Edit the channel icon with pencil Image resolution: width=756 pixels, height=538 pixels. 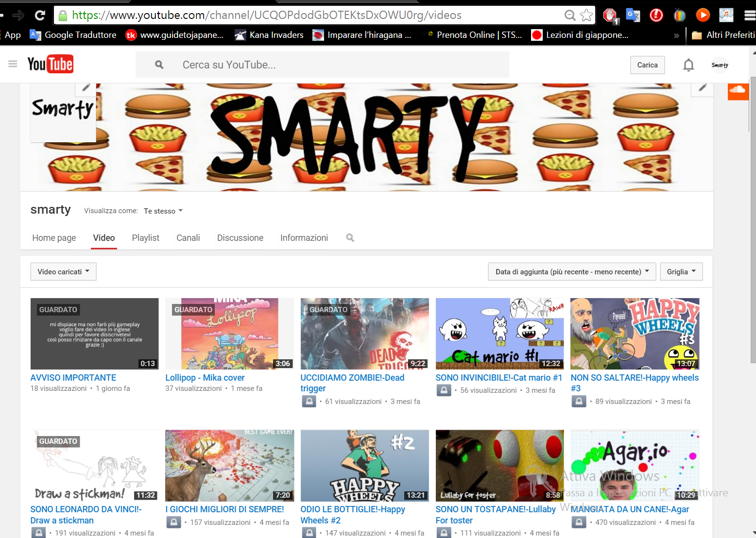coord(86,88)
